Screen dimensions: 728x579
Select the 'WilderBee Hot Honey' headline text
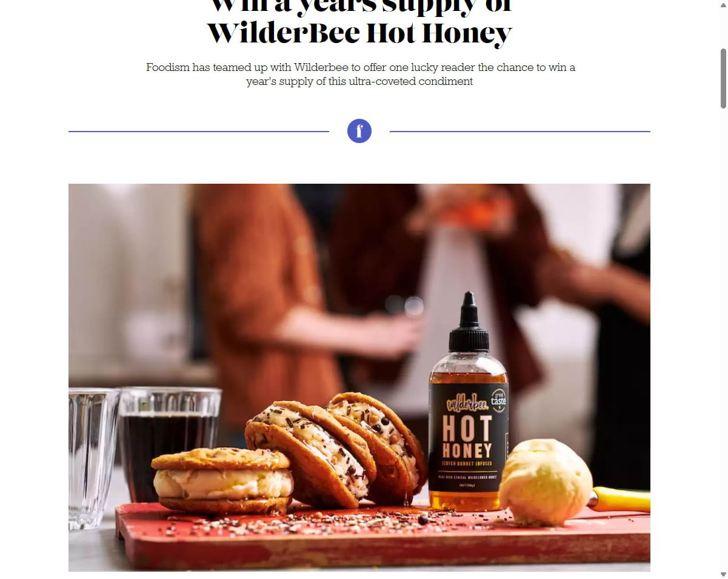point(359,33)
